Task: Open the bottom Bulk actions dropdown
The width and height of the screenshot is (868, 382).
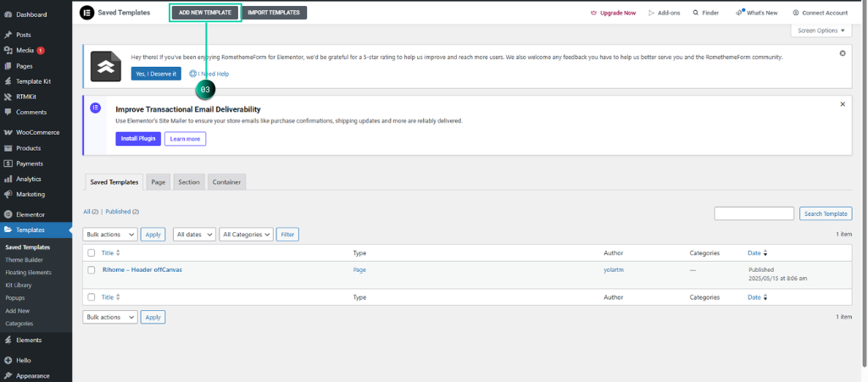Action: coord(110,318)
